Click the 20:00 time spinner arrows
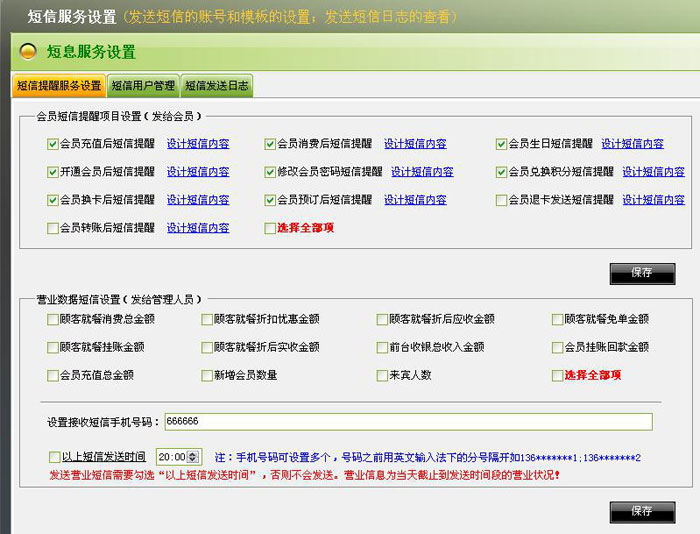The width and height of the screenshot is (700, 534). tap(193, 457)
